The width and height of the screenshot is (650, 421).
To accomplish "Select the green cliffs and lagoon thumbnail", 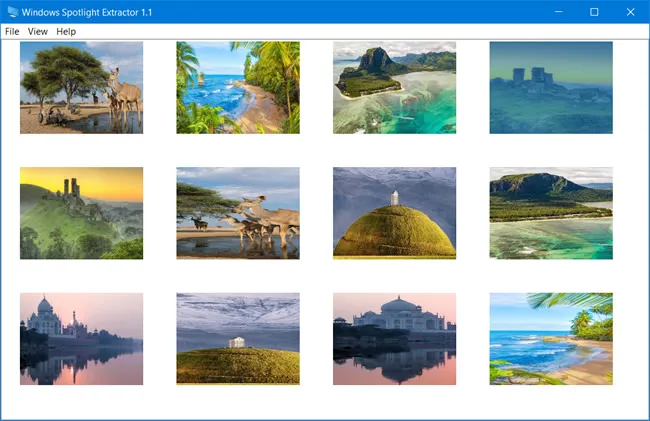I will pos(551,213).
